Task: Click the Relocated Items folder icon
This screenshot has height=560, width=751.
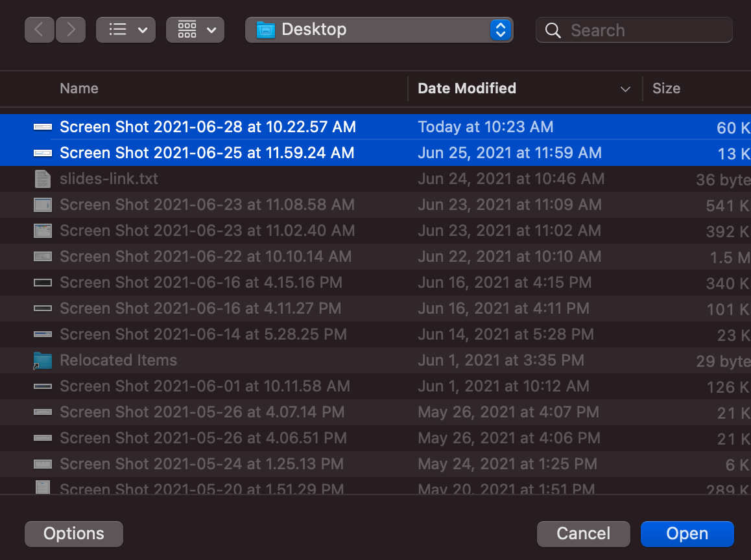Action: 42,360
